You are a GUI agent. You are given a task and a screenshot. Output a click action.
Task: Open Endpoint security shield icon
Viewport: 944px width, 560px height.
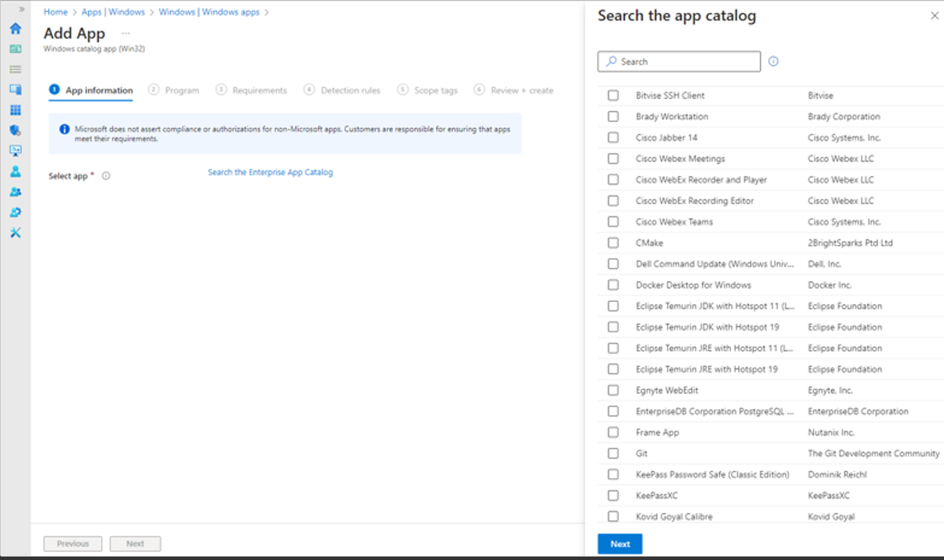15,130
